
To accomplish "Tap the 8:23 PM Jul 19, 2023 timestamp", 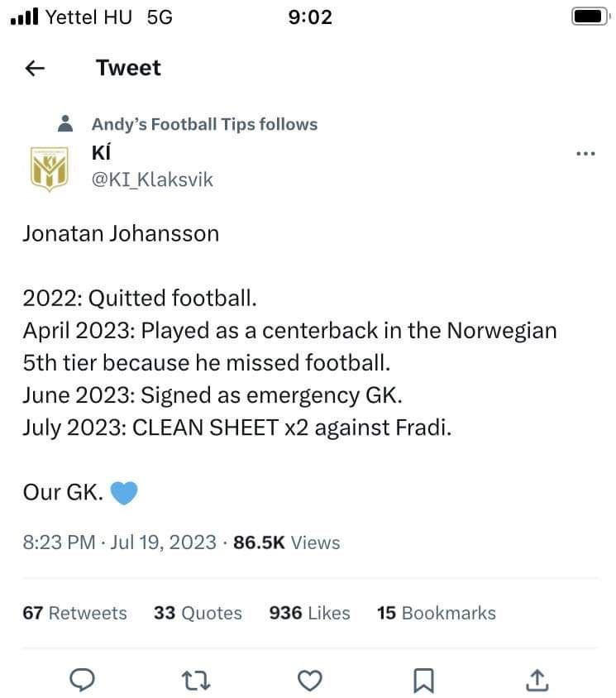I will click(x=119, y=543).
